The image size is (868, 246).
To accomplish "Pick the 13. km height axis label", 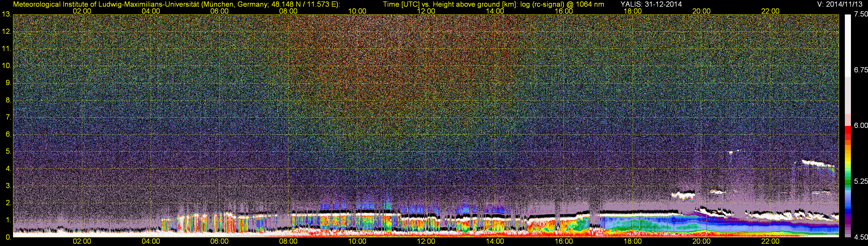I will click(x=7, y=14).
